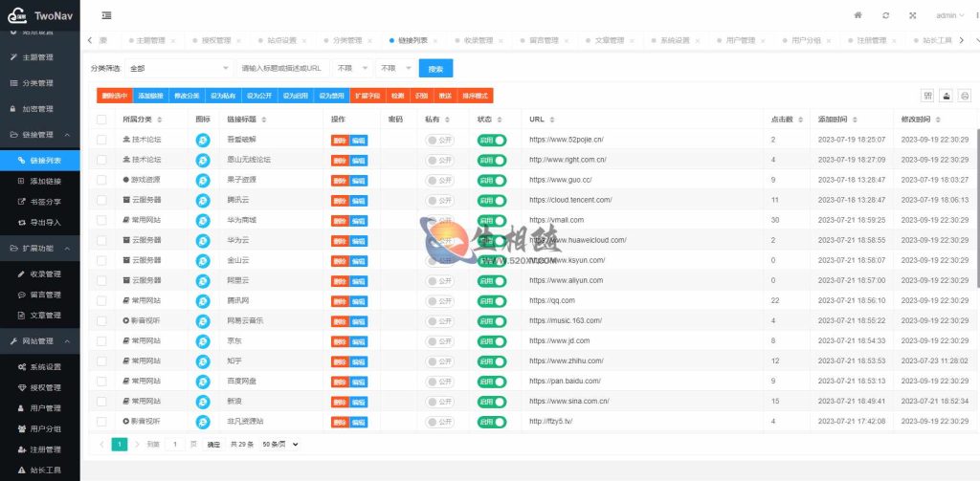The width and height of the screenshot is (980, 481).
Task: Close the 分类管理 tab
Action: pyautogui.click(x=370, y=40)
